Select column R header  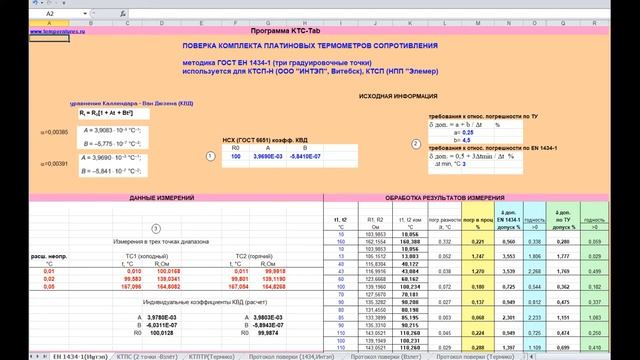pyautogui.click(x=594, y=23)
